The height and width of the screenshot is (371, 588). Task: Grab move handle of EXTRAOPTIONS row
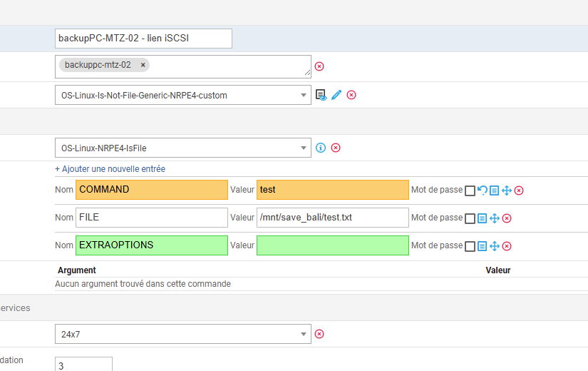pyautogui.click(x=495, y=246)
